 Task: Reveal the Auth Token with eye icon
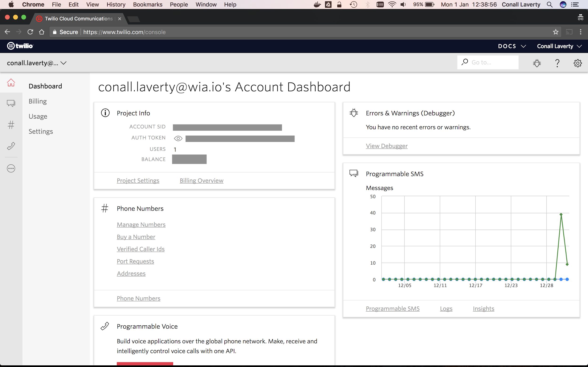(x=178, y=138)
